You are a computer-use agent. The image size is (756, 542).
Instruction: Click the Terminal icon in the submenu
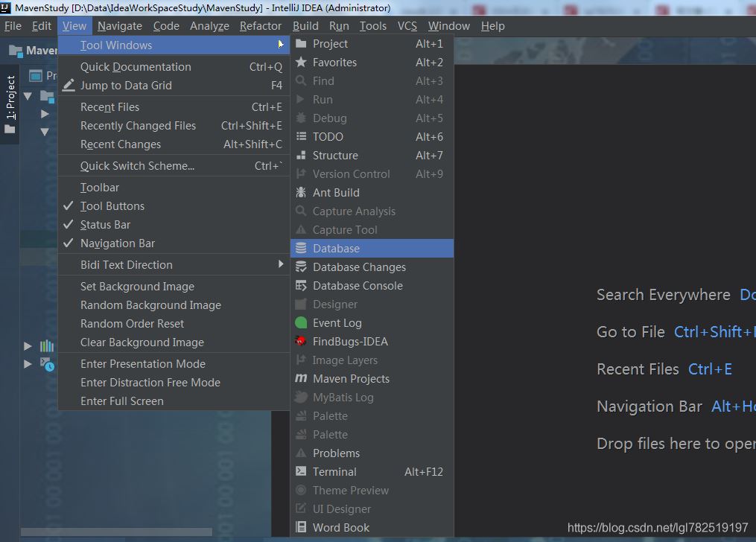301,472
